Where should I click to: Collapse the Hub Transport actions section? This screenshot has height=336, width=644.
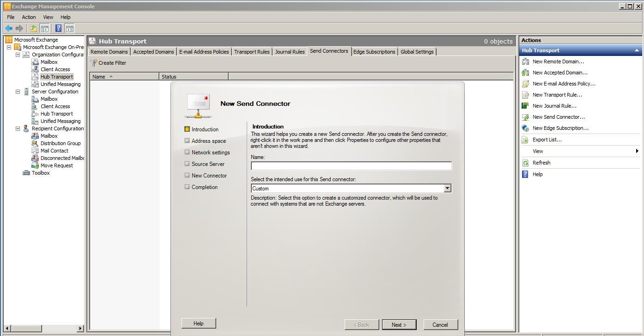click(x=637, y=50)
